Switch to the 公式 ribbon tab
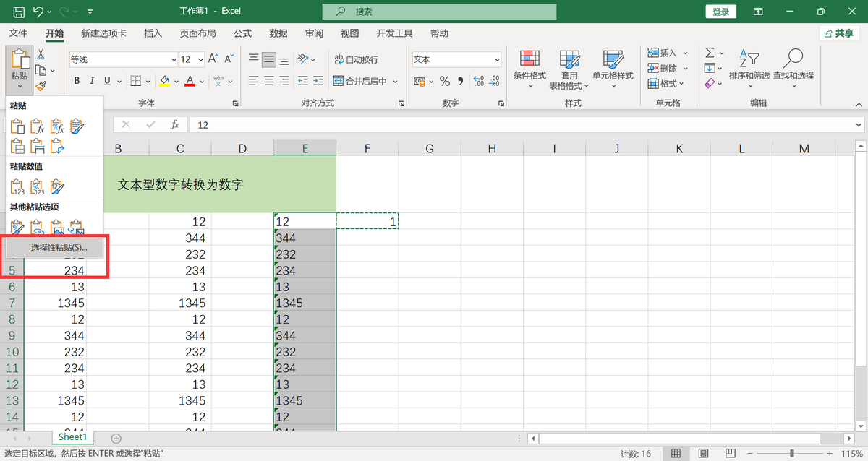The width and height of the screenshot is (868, 461). [x=242, y=33]
